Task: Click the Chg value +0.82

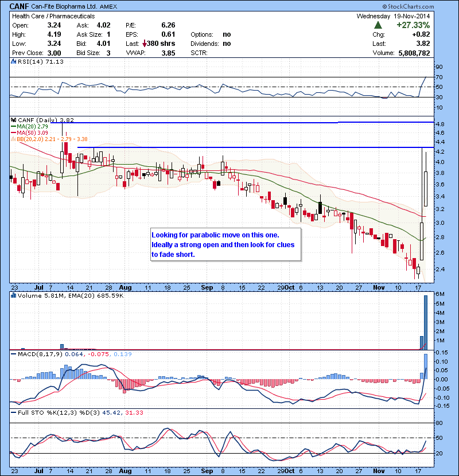Action: tap(421, 34)
